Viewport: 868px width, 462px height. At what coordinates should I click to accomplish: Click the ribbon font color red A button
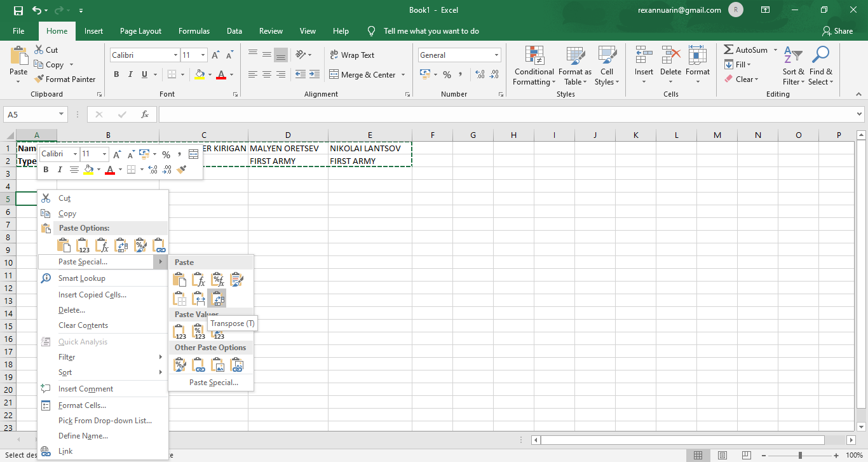coord(220,75)
